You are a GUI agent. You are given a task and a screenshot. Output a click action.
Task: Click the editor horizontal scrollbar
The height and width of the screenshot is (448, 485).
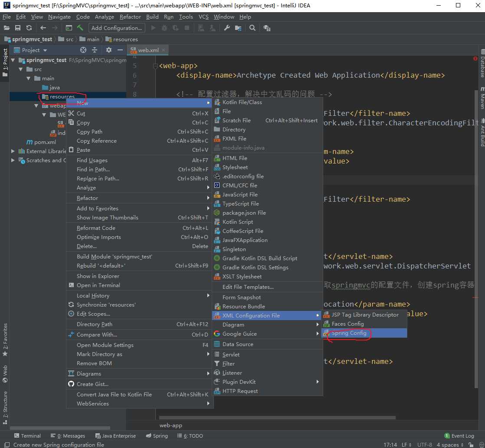277,417
